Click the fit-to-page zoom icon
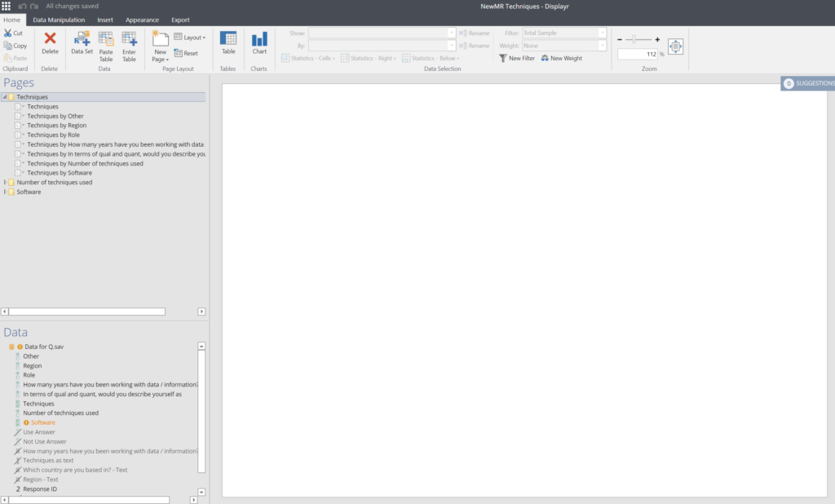Viewport: 835px width, 504px height. tap(675, 46)
